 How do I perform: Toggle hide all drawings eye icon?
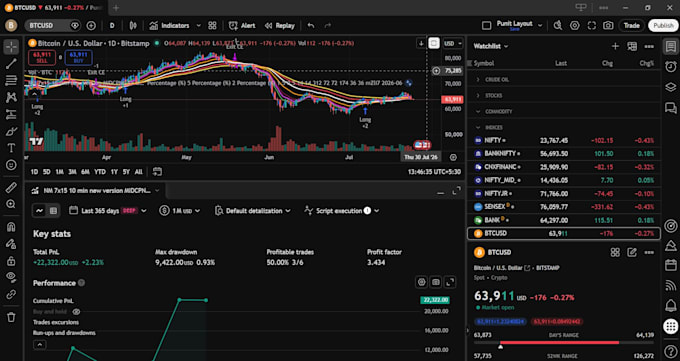pyautogui.click(x=11, y=278)
